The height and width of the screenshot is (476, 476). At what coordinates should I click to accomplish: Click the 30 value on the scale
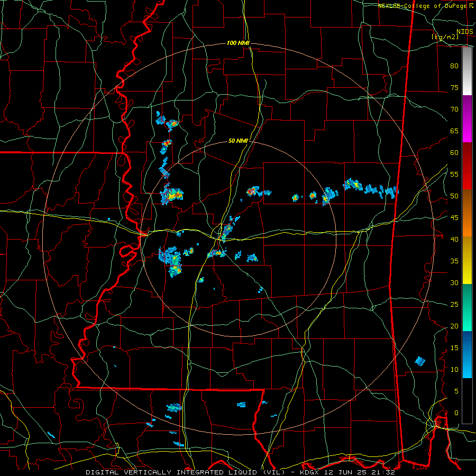pyautogui.click(x=454, y=282)
